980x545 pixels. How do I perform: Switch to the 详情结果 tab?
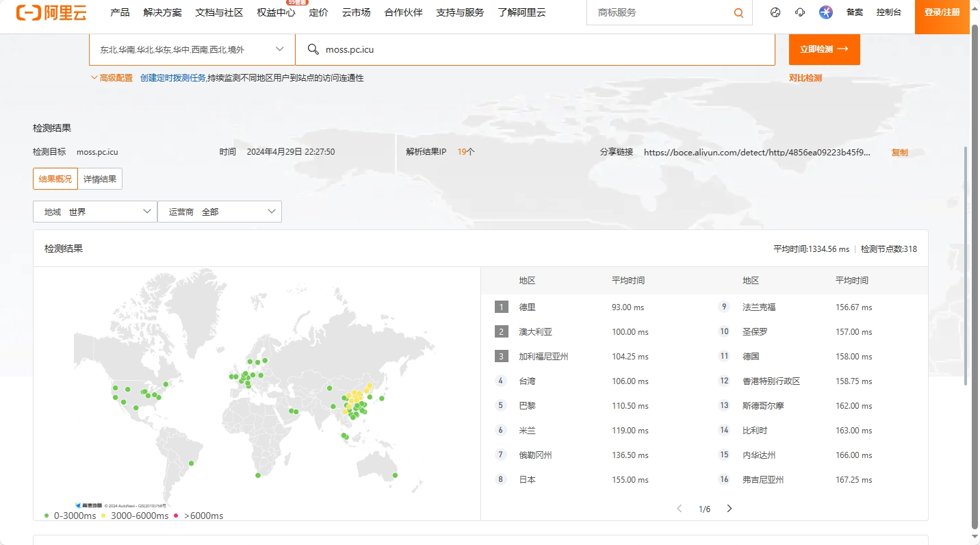click(100, 179)
